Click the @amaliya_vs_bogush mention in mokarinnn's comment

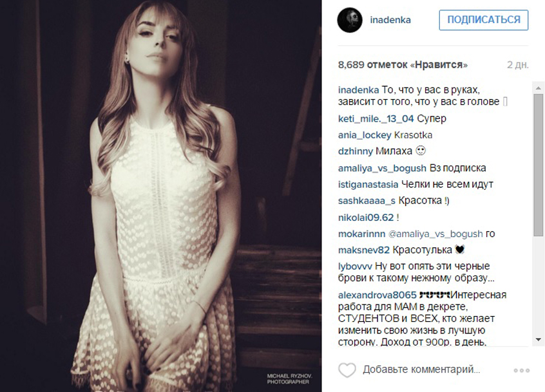tap(435, 234)
